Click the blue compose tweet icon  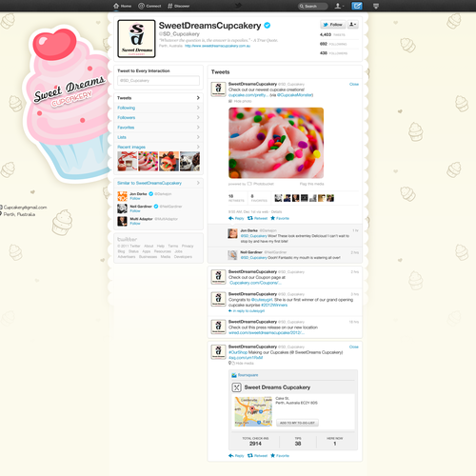pyautogui.click(x=357, y=6)
